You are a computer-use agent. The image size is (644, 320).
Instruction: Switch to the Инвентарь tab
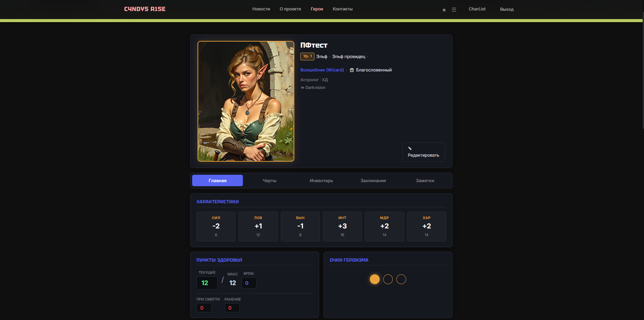pos(321,180)
